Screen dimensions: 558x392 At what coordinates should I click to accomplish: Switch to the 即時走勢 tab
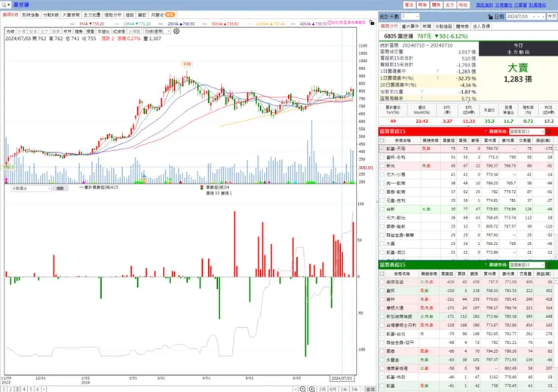point(31,15)
